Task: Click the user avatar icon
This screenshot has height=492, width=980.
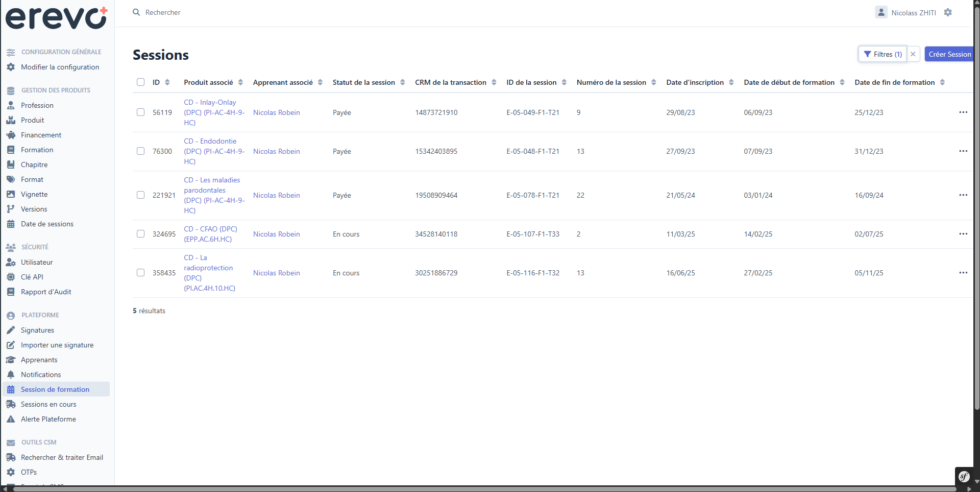Action: point(881,12)
